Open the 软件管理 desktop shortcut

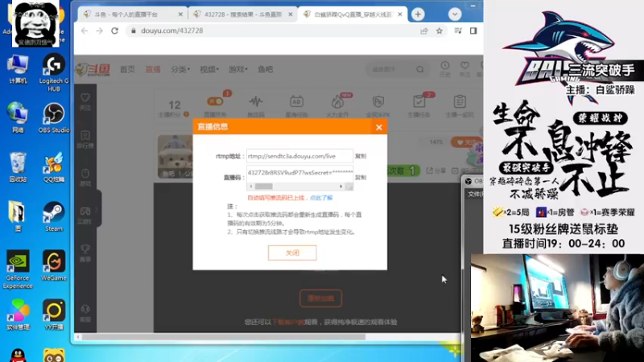pyautogui.click(x=18, y=315)
